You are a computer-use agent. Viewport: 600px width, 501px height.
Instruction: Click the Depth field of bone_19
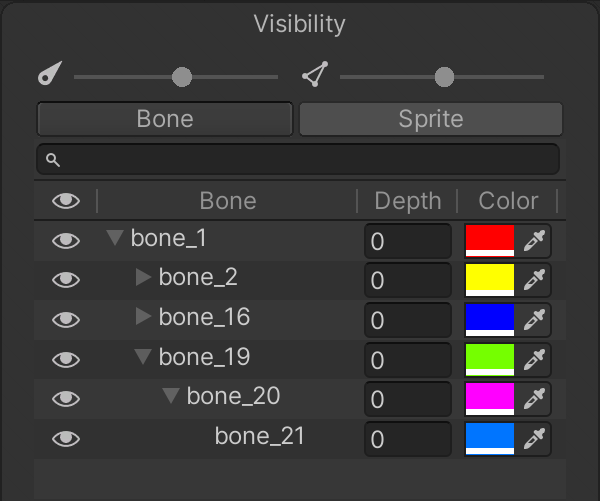click(408, 359)
